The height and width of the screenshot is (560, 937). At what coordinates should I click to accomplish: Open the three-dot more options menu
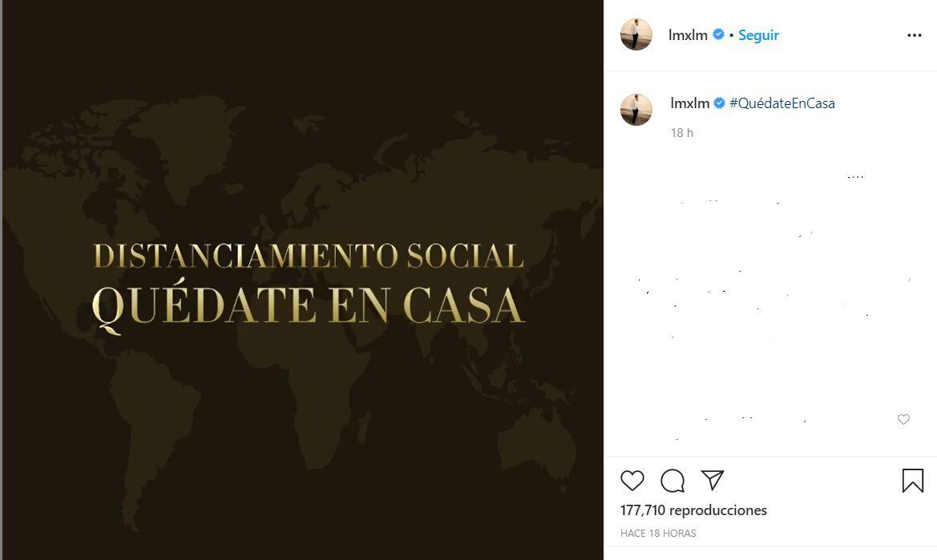click(x=914, y=35)
